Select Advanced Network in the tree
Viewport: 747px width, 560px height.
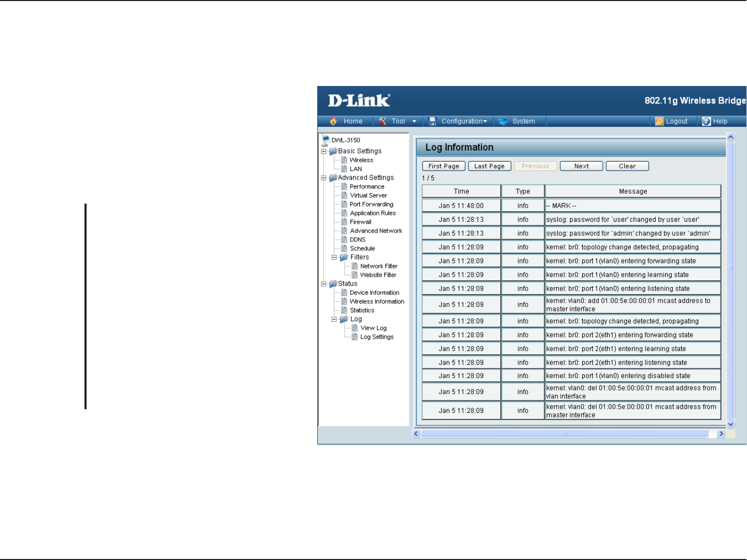(x=376, y=231)
